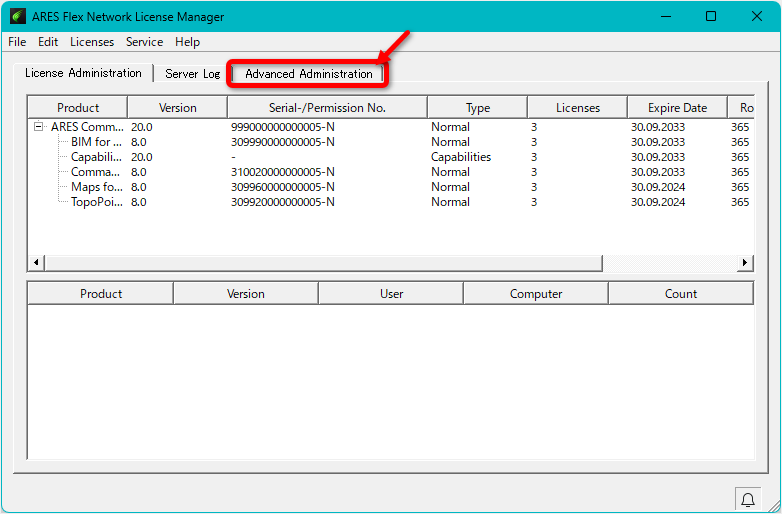
Task: Open the Advanced Administration tab
Action: point(309,74)
